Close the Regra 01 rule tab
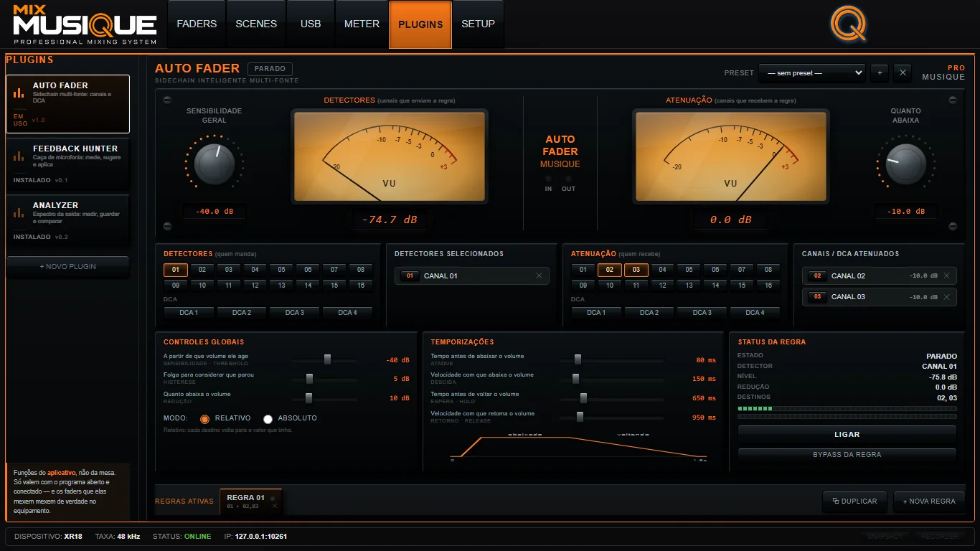 (274, 506)
